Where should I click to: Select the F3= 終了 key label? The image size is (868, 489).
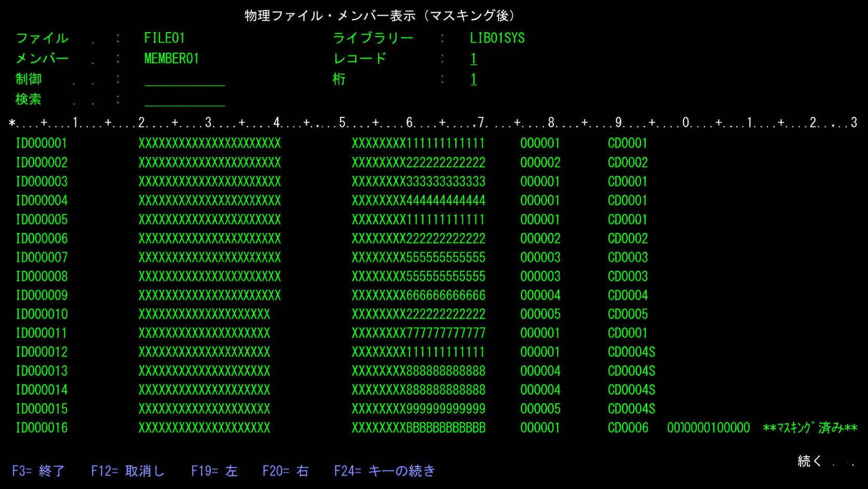pos(38,471)
